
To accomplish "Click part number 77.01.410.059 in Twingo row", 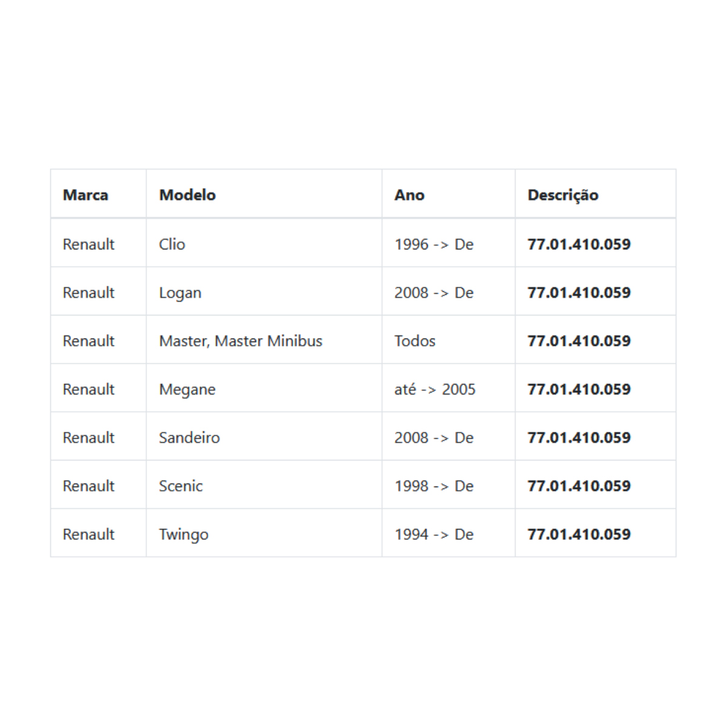I will click(x=579, y=534).
